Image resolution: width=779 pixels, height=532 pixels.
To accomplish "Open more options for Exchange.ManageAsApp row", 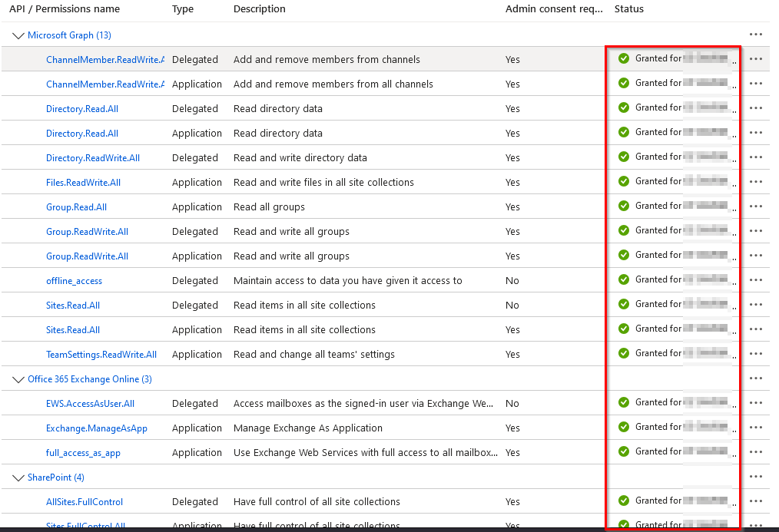I will 756,428.
